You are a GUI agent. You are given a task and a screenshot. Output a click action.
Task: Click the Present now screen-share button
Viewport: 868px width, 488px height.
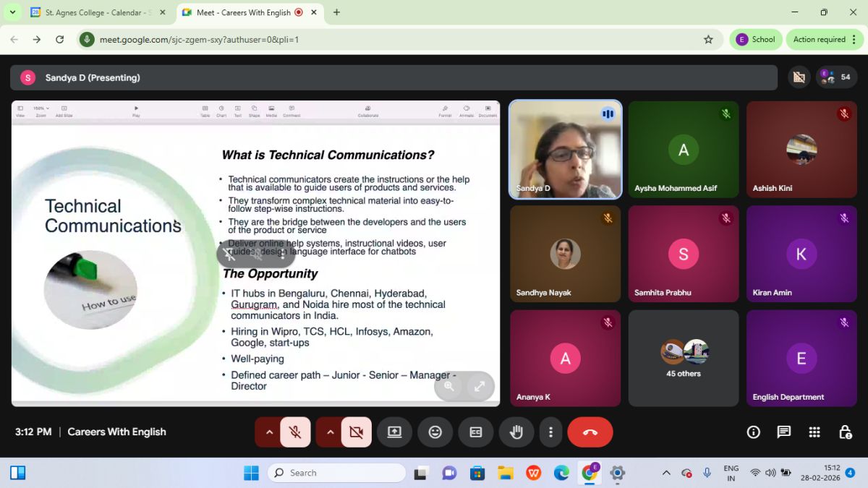click(x=394, y=432)
